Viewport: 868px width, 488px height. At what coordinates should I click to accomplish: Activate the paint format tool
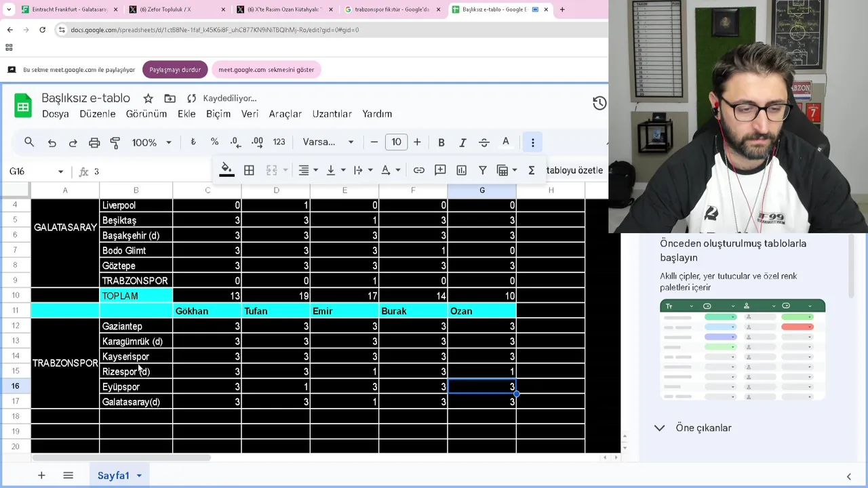115,142
